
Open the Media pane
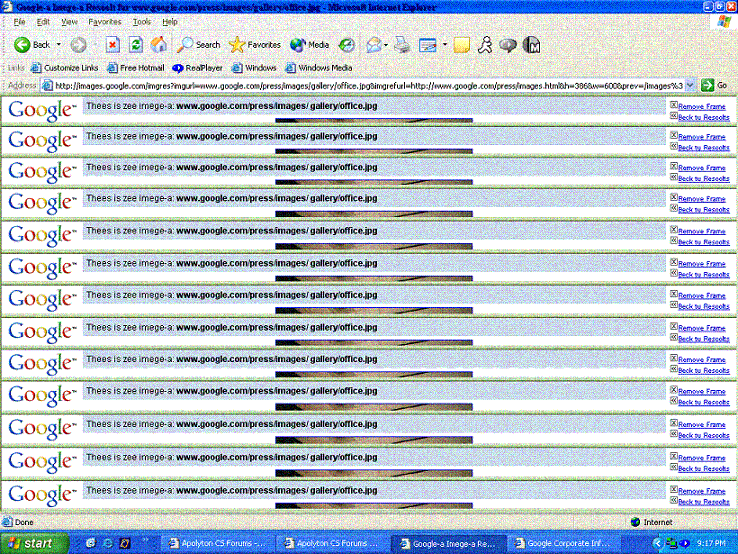click(x=310, y=45)
